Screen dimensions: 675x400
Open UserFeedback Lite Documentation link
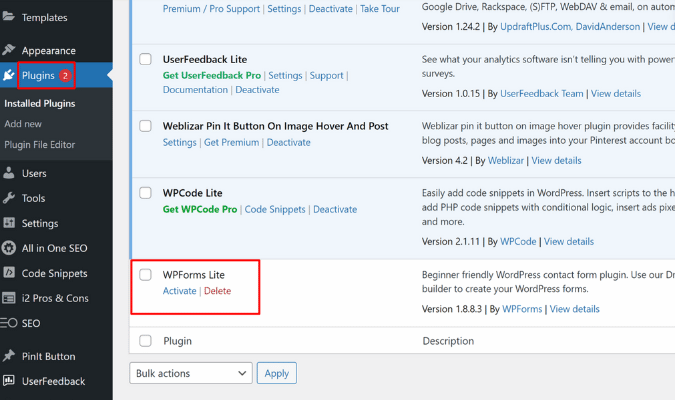(x=195, y=90)
